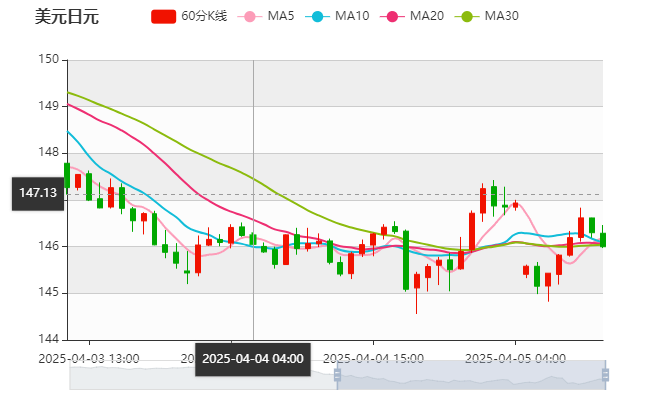Click the magenta MA20 legend marker

coord(392,16)
